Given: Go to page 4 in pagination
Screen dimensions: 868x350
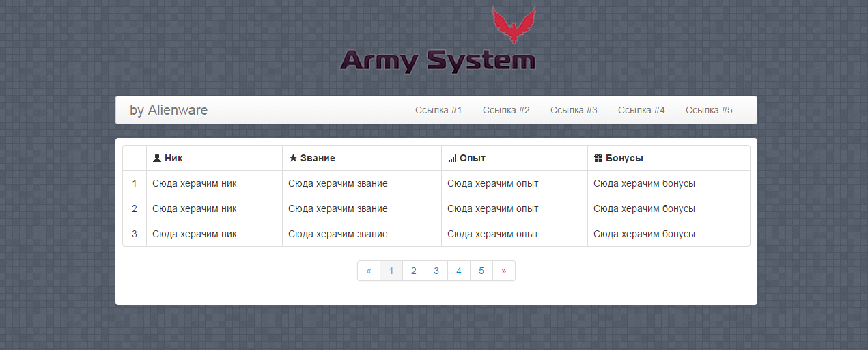Looking at the screenshot, I should tap(459, 271).
